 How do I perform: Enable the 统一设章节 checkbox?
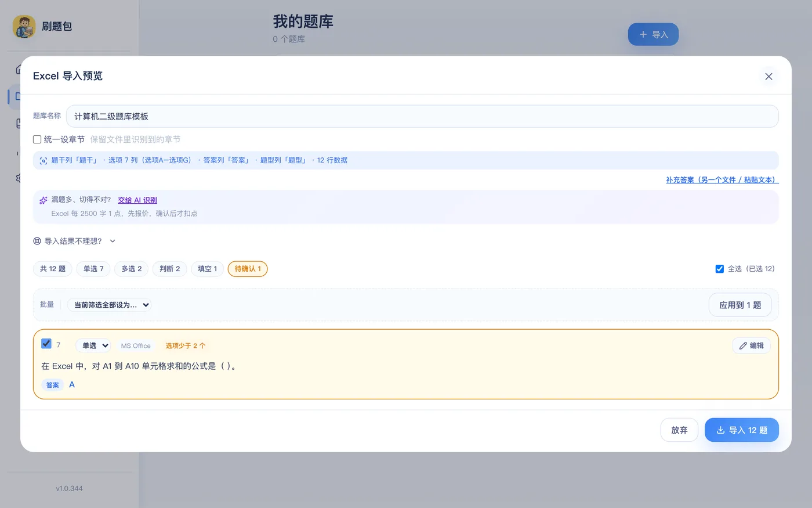(x=37, y=139)
